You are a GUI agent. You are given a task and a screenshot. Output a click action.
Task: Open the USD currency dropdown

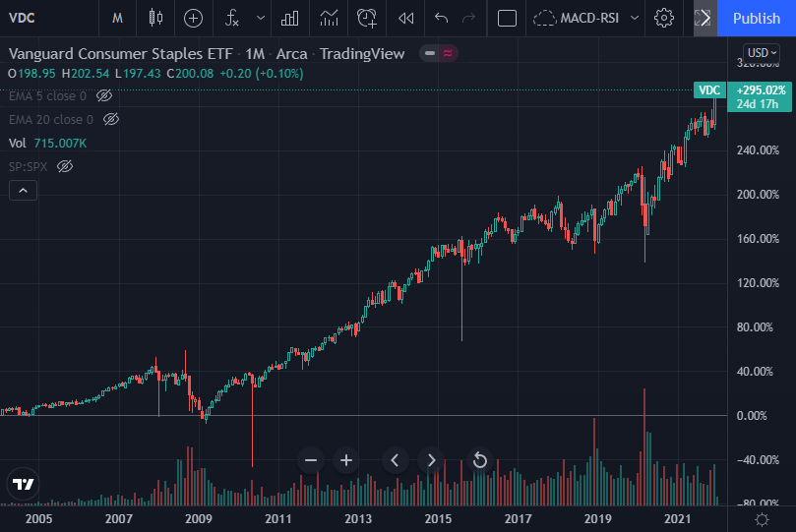762,53
